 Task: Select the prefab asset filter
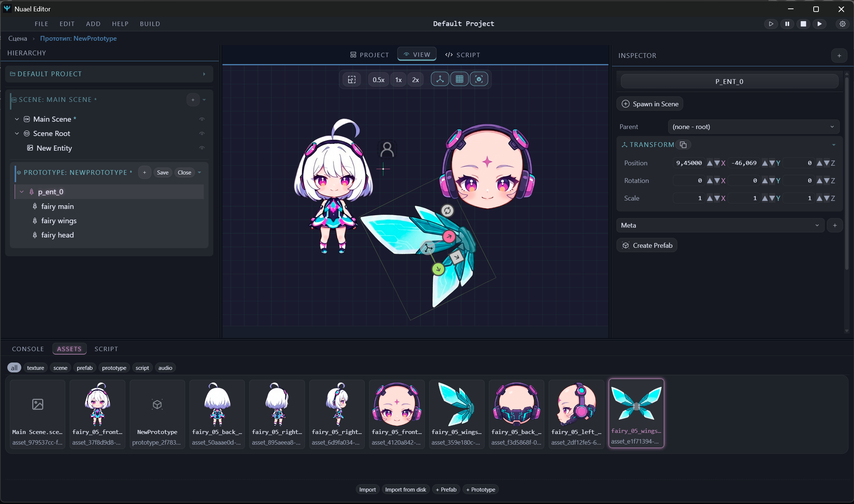(85, 368)
